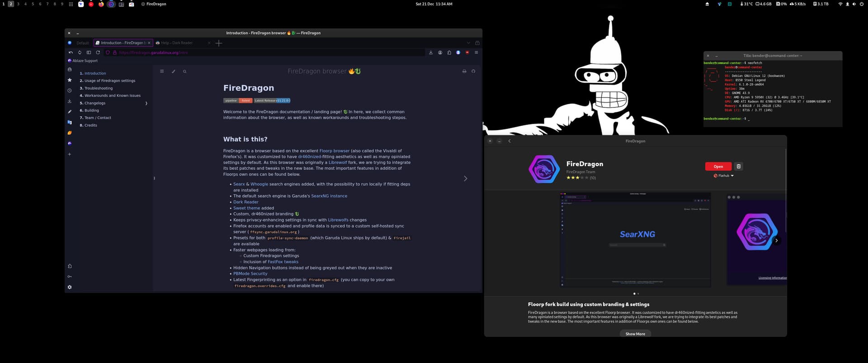Click the browser undo close tab arrow

(71, 52)
